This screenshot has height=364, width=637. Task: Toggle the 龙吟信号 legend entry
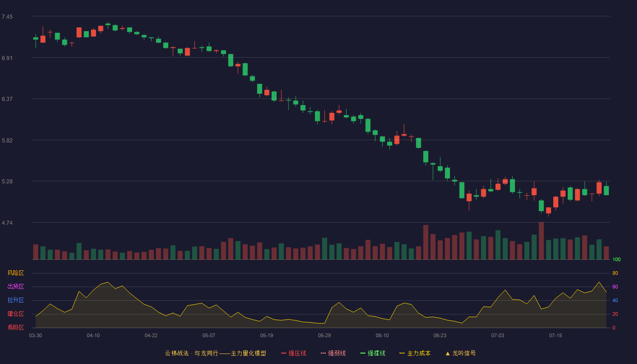click(x=460, y=353)
